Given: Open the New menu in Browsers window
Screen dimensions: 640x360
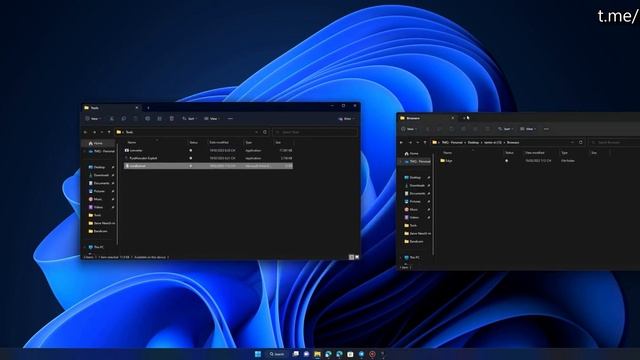Looking at the screenshot, I should (409, 129).
